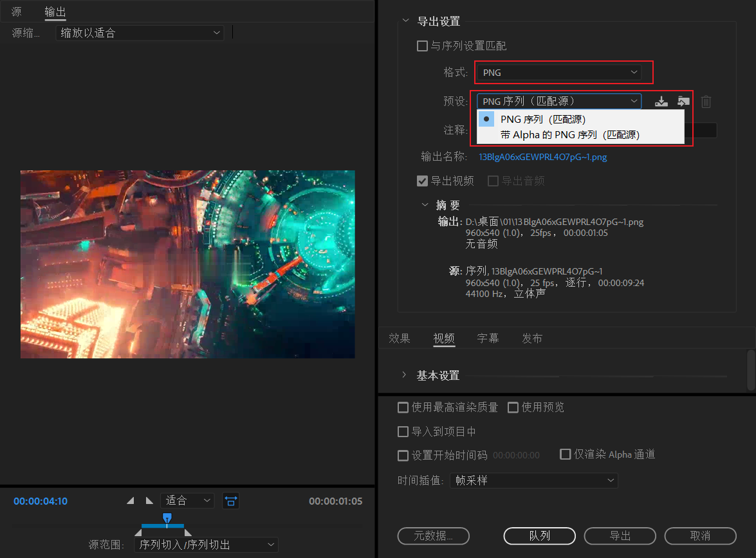
Task: Toggle the export audio checkbox
Action: click(493, 181)
